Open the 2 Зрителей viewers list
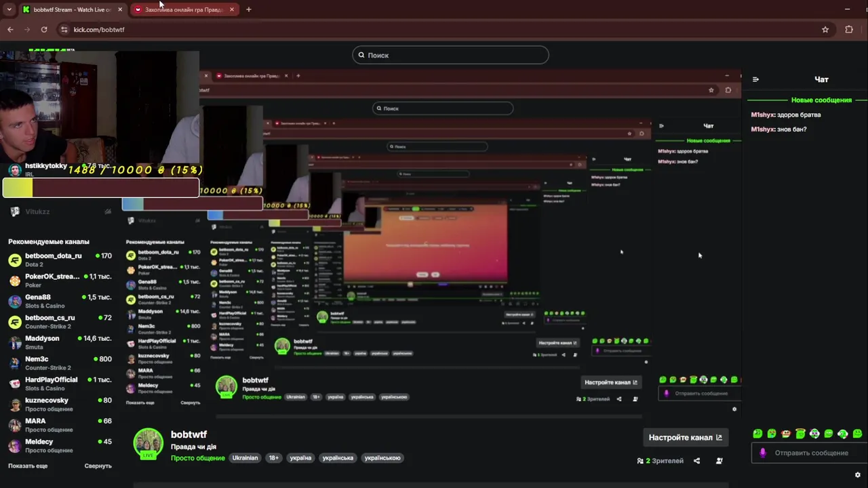 660,461
